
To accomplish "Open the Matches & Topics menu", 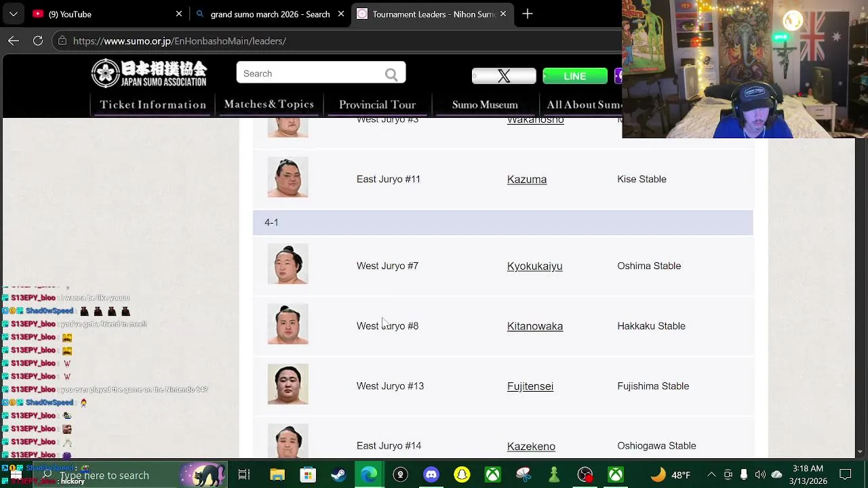I will [269, 104].
